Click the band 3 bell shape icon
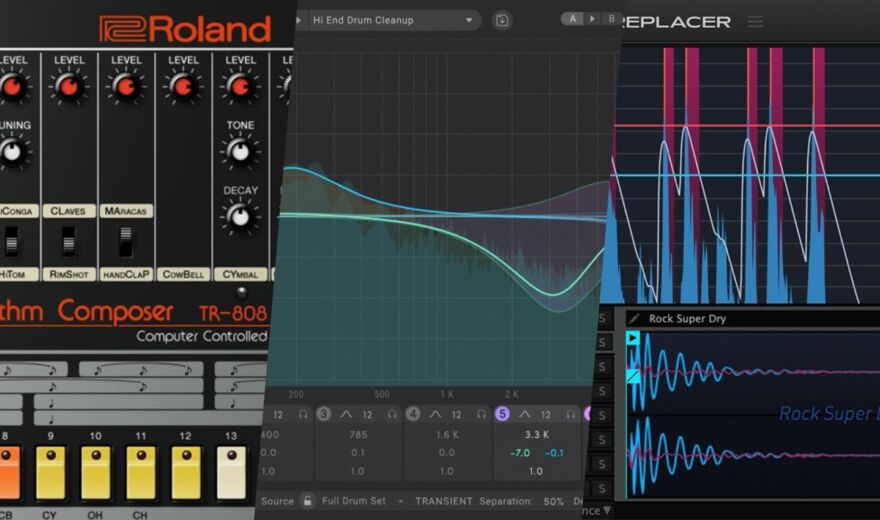 pos(346,414)
